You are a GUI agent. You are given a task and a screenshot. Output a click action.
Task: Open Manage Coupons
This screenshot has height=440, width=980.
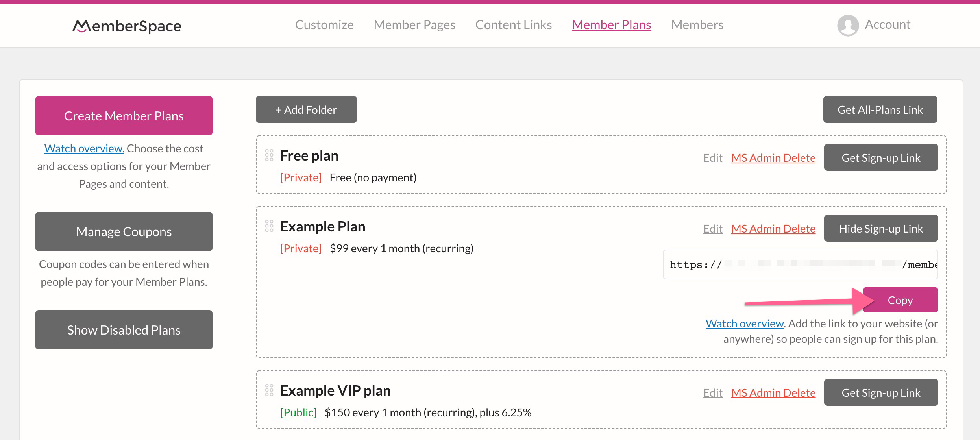(124, 231)
